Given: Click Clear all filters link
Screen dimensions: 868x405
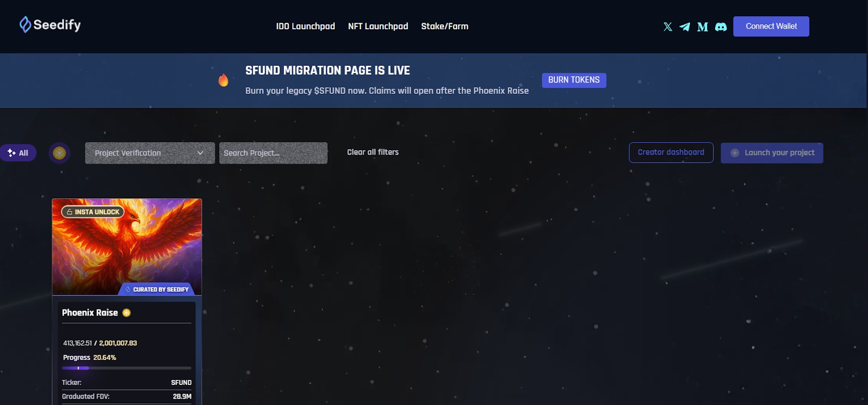Looking at the screenshot, I should pos(373,152).
